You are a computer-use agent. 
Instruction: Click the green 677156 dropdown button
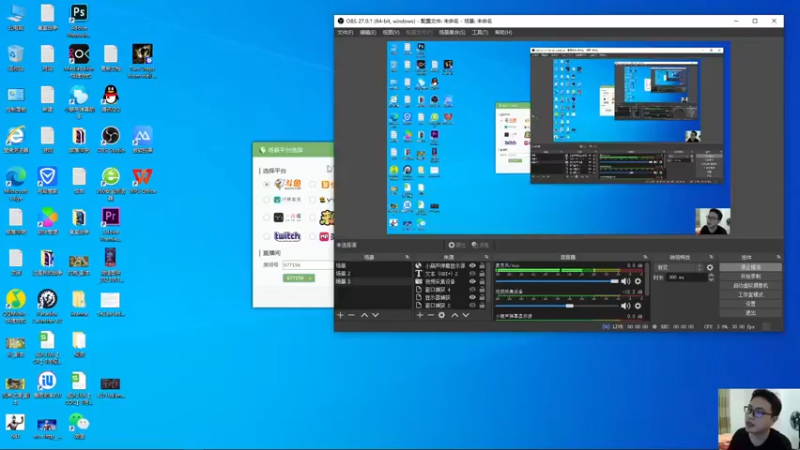(x=298, y=278)
